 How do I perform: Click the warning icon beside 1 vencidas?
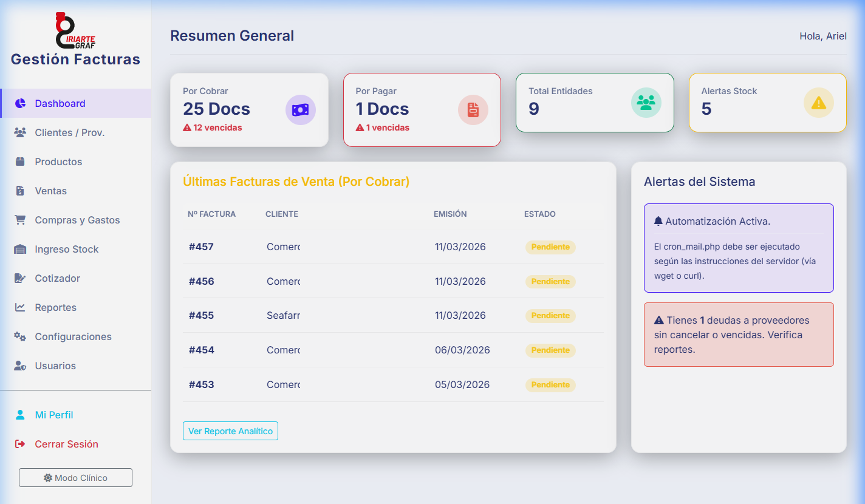[360, 128]
